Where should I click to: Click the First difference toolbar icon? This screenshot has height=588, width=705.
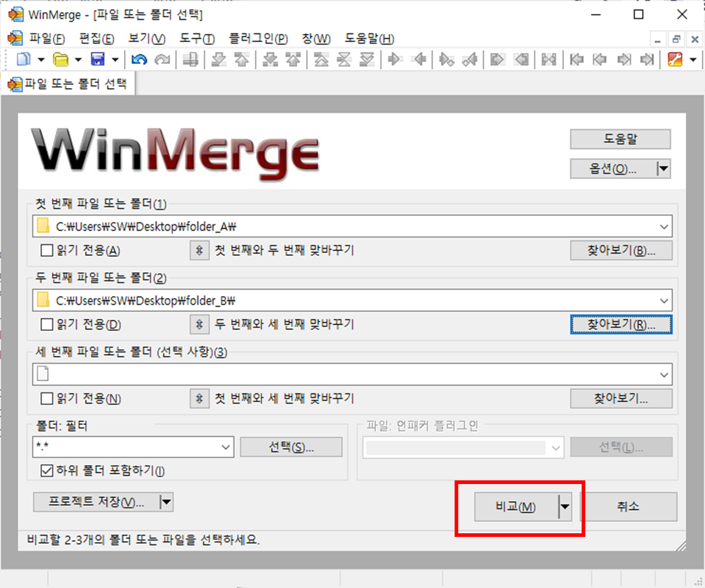tap(321, 60)
